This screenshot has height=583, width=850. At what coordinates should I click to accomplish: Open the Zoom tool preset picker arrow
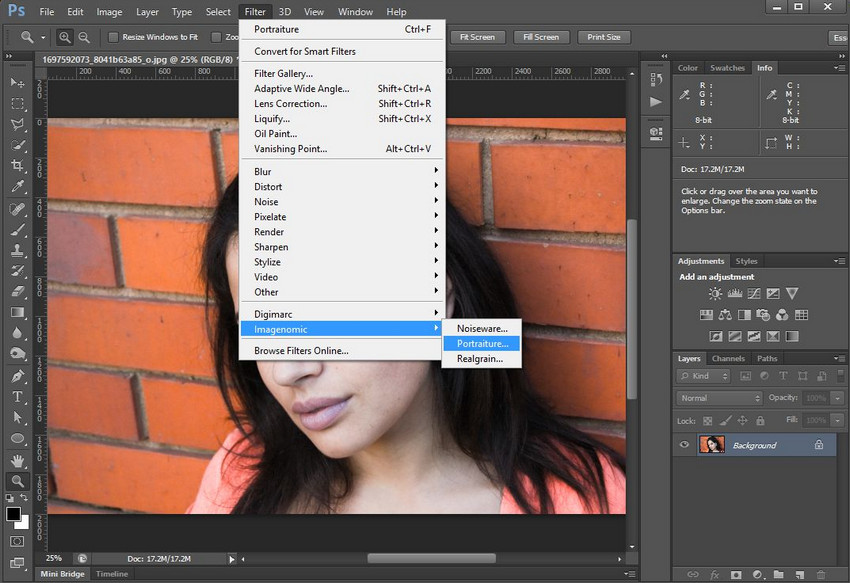43,37
